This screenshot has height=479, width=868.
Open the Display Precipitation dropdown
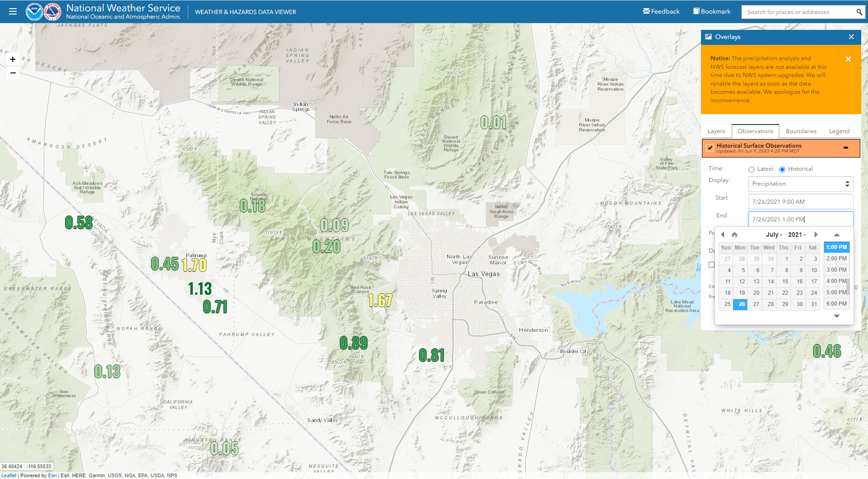[x=800, y=184]
